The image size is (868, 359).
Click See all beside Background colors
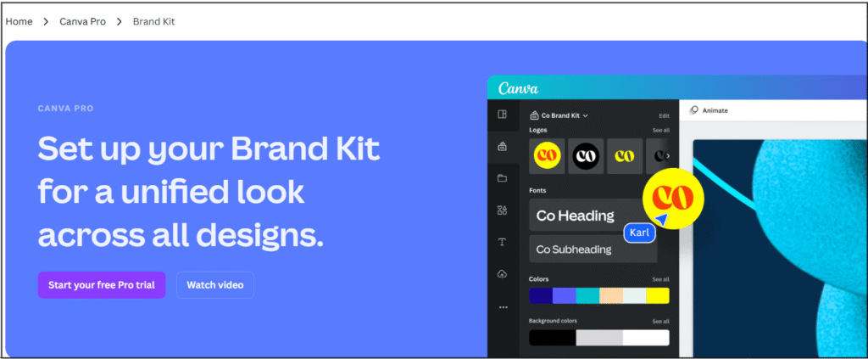tap(660, 322)
